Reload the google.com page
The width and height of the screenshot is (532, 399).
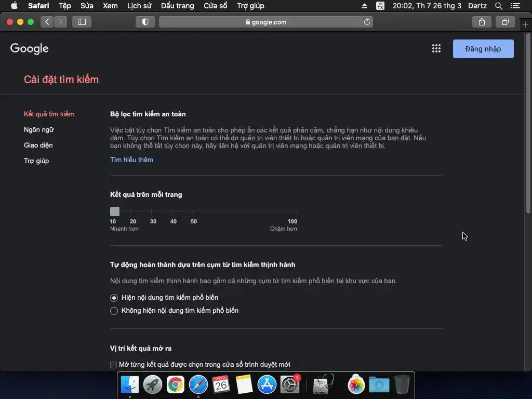[x=367, y=22]
